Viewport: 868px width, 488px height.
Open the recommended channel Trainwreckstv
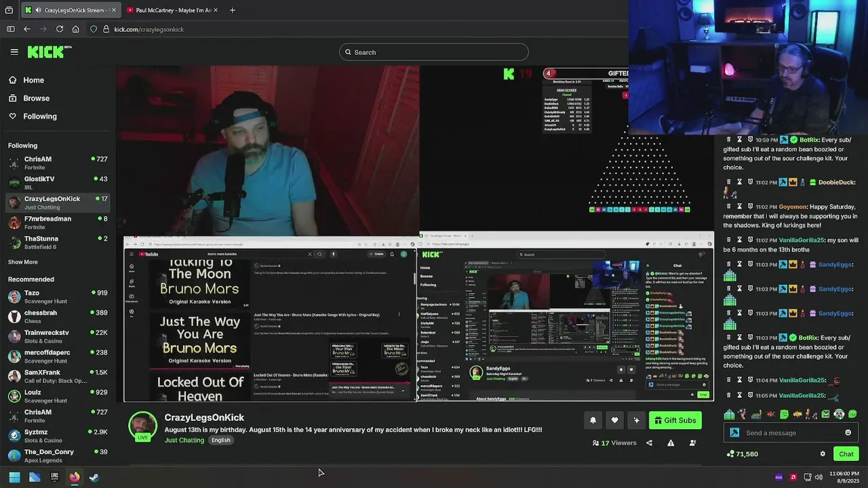(x=58, y=336)
